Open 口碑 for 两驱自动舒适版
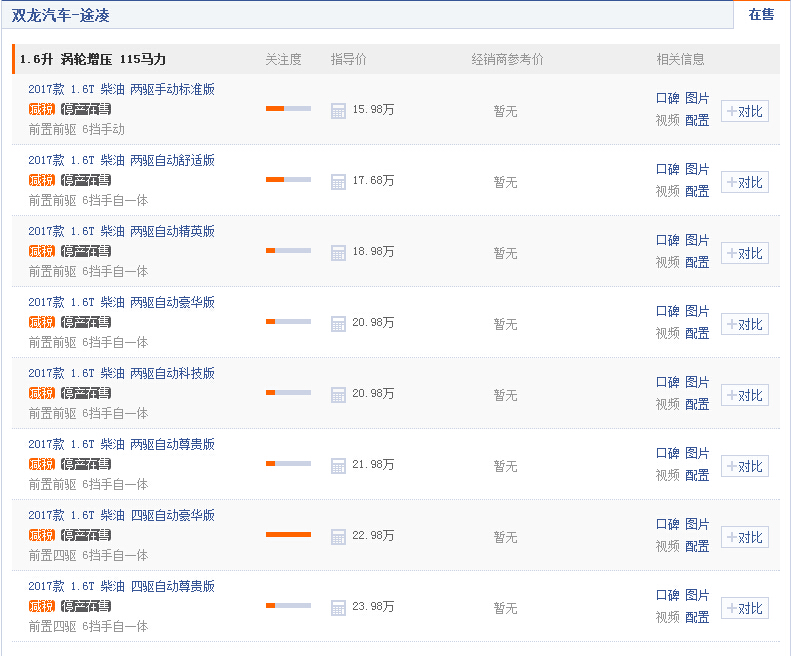This screenshot has height=656, width=791. (667, 169)
